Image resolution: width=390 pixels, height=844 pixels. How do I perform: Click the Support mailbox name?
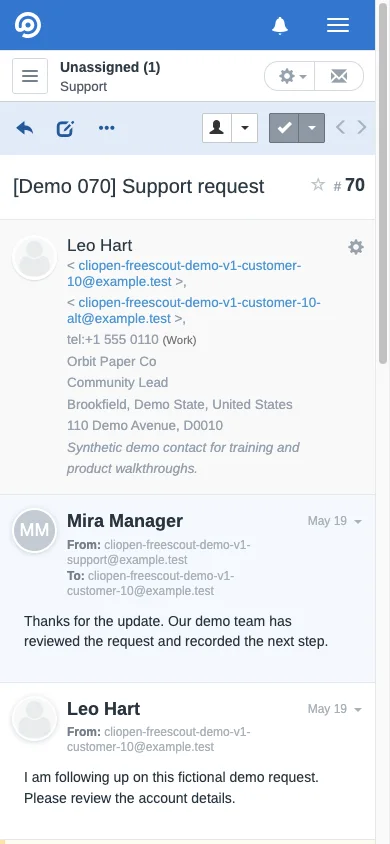click(x=83, y=87)
